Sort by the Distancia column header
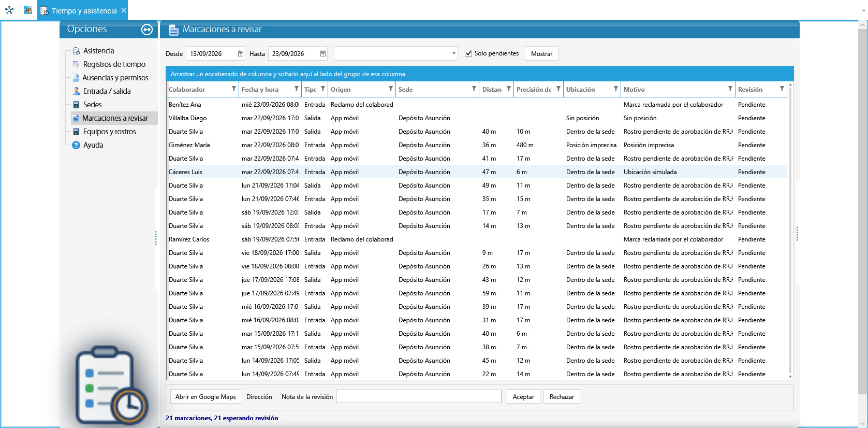Viewport: 868px width, 428px height. tap(492, 90)
